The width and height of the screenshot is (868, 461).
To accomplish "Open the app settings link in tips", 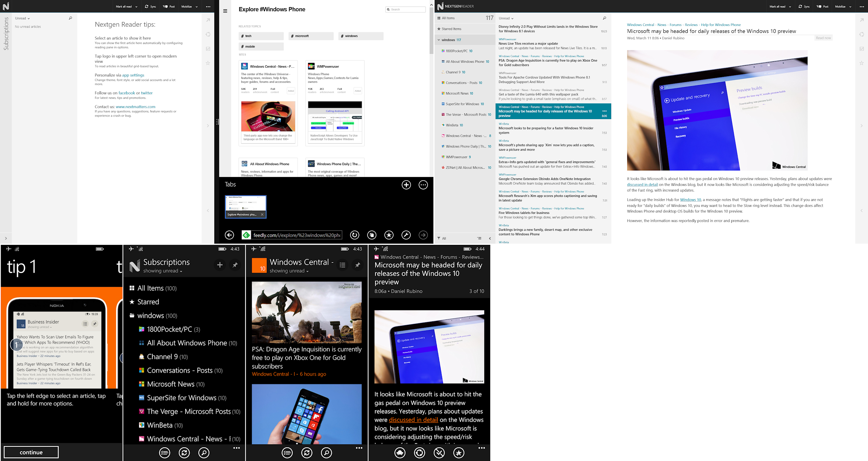I will point(133,75).
